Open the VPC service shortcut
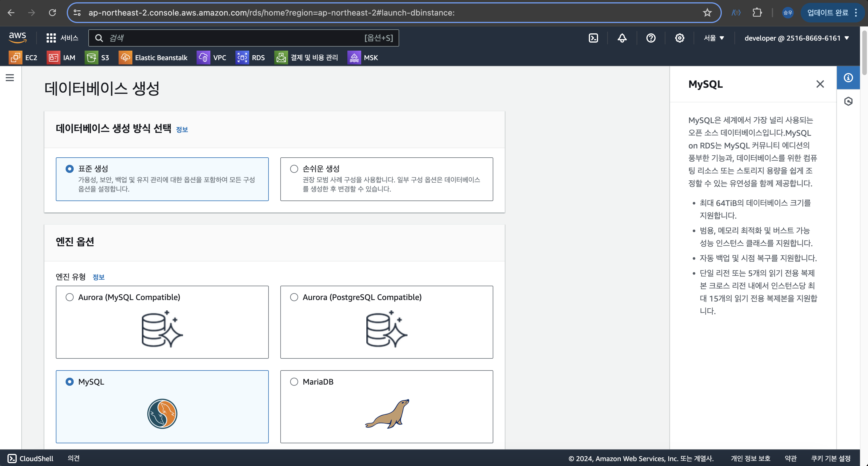Image resolution: width=868 pixels, height=466 pixels. point(212,58)
